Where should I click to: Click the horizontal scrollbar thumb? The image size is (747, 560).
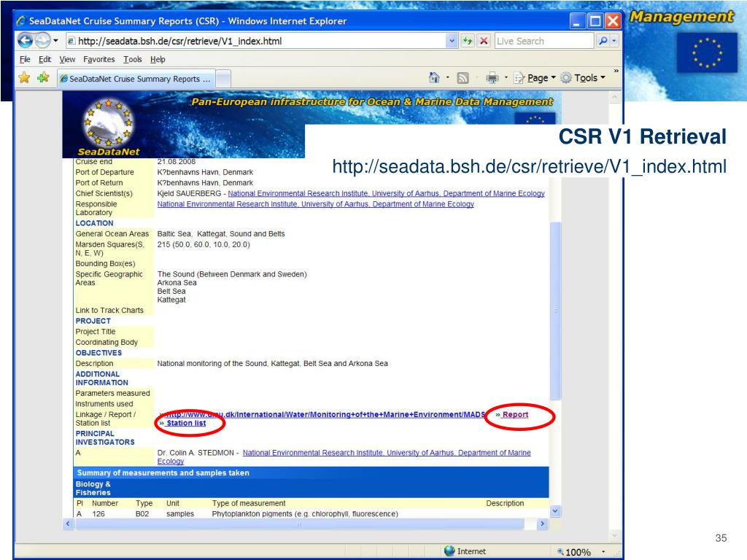coord(300,524)
